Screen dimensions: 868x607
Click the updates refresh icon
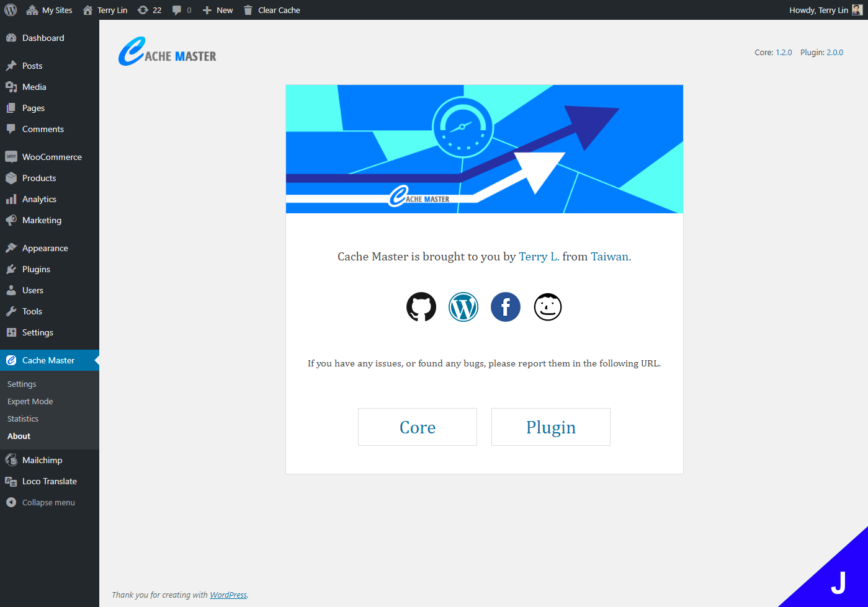tap(143, 10)
